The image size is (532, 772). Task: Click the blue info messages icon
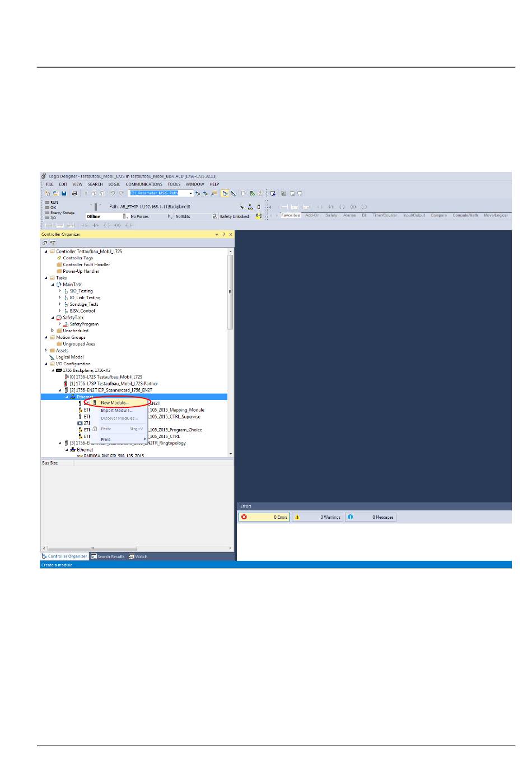(350, 517)
